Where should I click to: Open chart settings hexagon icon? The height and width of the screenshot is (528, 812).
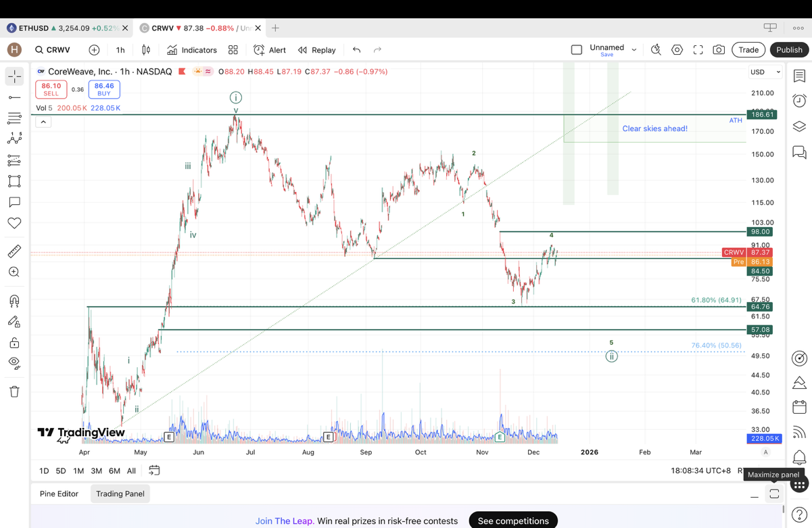[677, 50]
